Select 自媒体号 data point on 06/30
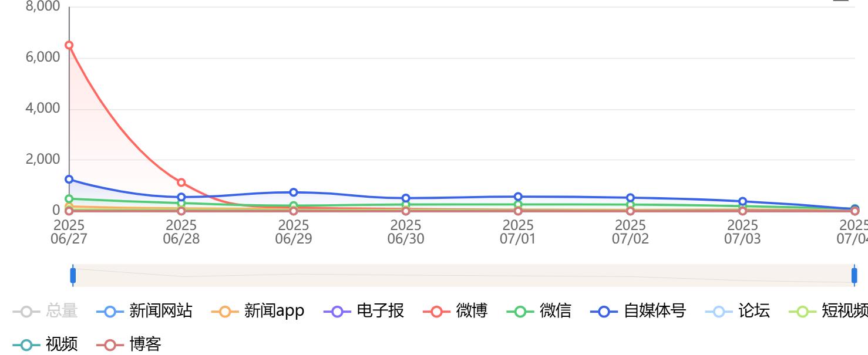868x355 pixels. [x=406, y=198]
